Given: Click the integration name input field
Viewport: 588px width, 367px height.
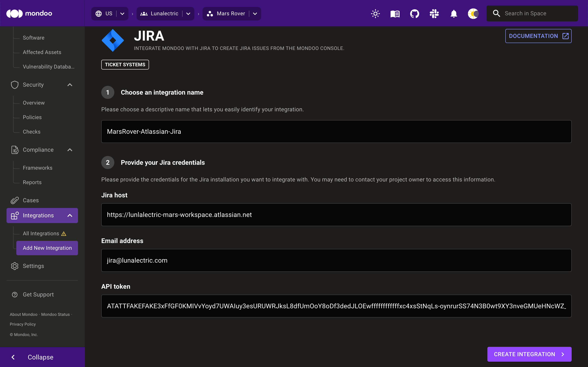Looking at the screenshot, I should pos(336,132).
